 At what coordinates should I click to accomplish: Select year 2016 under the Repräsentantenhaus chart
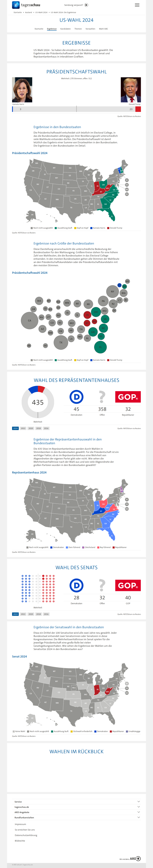tap(46, 428)
